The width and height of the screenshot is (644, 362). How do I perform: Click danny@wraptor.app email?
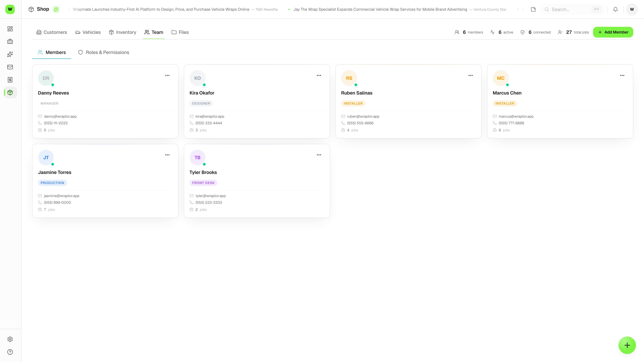pyautogui.click(x=60, y=116)
